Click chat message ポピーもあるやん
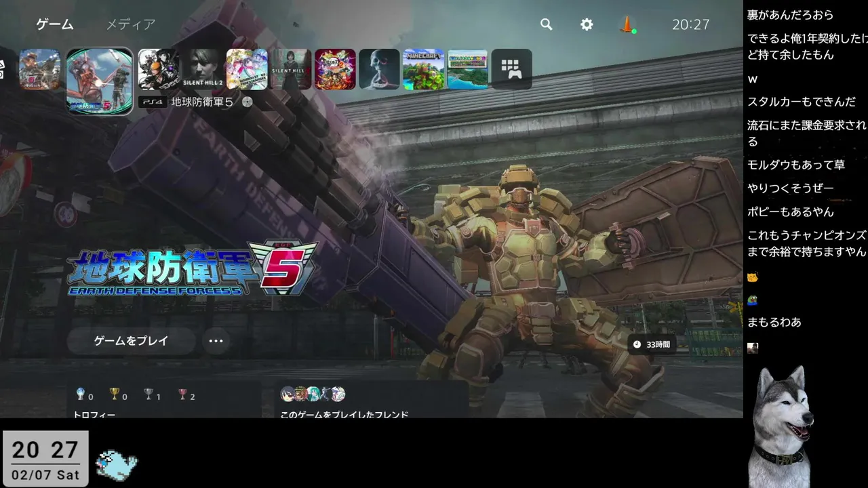This screenshot has height=488, width=868. pyautogui.click(x=790, y=212)
